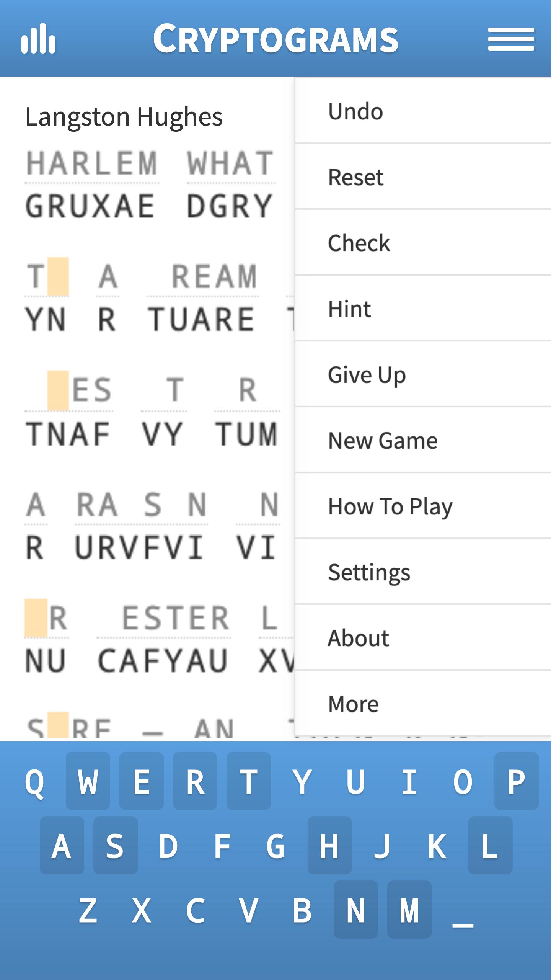
Task: Close the hamburger menu icon
Action: point(511,39)
